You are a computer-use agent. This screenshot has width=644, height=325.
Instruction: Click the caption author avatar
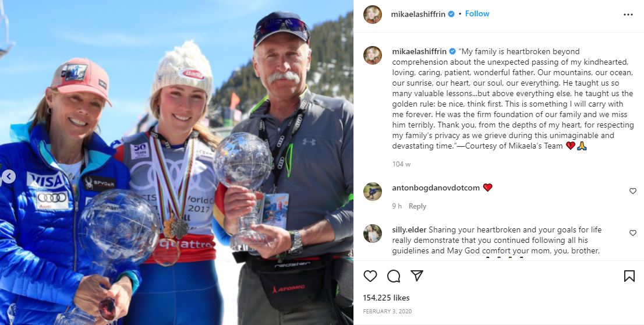pyautogui.click(x=373, y=55)
